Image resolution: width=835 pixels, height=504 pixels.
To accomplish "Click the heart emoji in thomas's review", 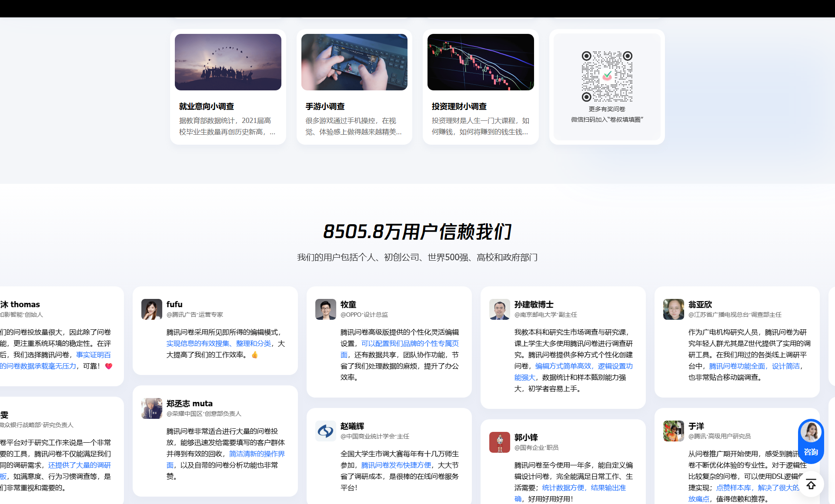I will [109, 366].
